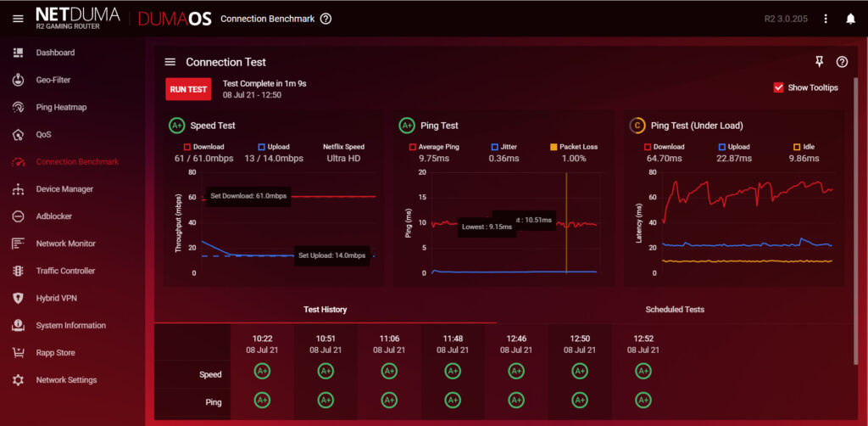Click the DUMAOS logo
Viewport: 868px width, 426px height.
tap(175, 19)
